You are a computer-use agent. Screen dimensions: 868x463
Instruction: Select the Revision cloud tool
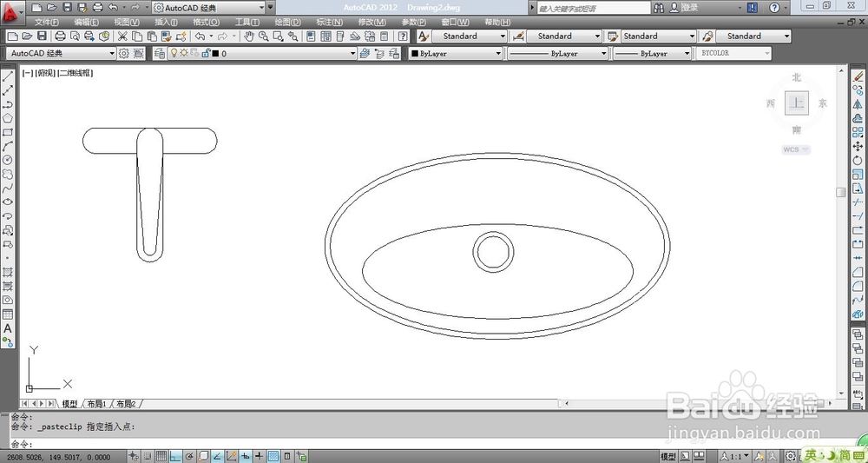8,174
